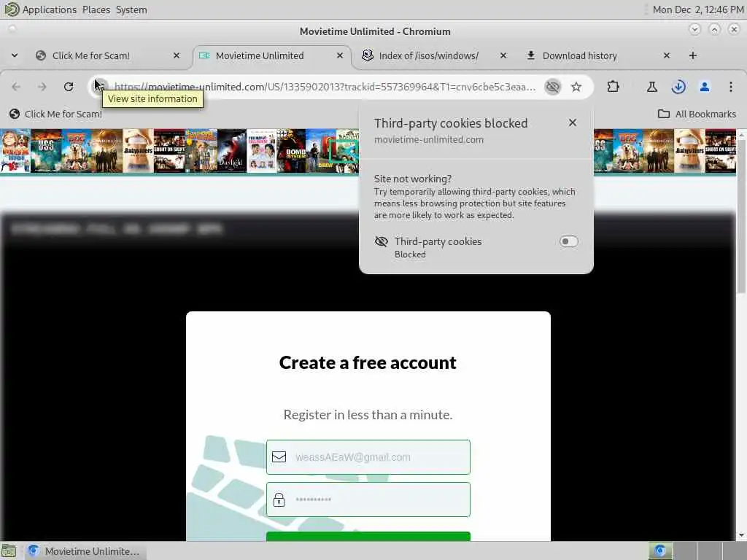The height and width of the screenshot is (560, 747).
Task: Open the Places menu
Action: point(96,9)
